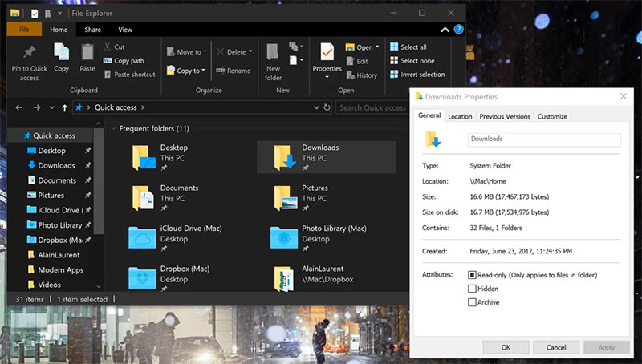Click the OK button in Properties dialog
The image size is (642, 364).
point(506,347)
